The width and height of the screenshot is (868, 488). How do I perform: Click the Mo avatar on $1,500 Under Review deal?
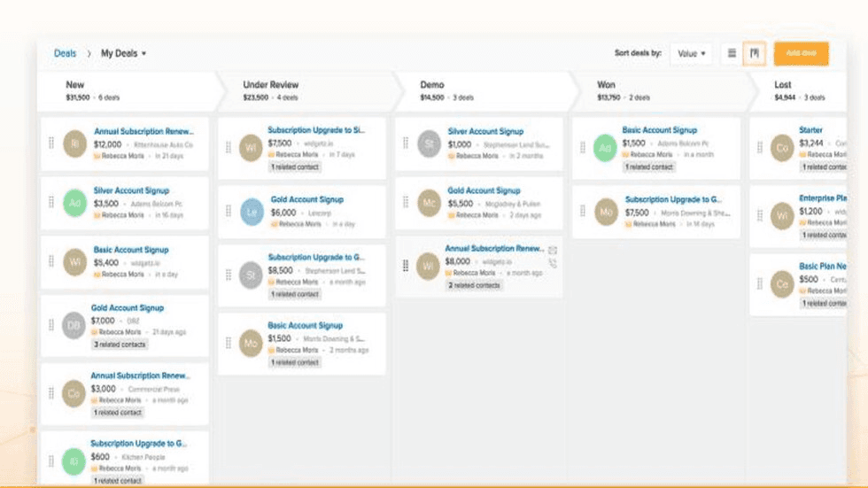tap(251, 343)
